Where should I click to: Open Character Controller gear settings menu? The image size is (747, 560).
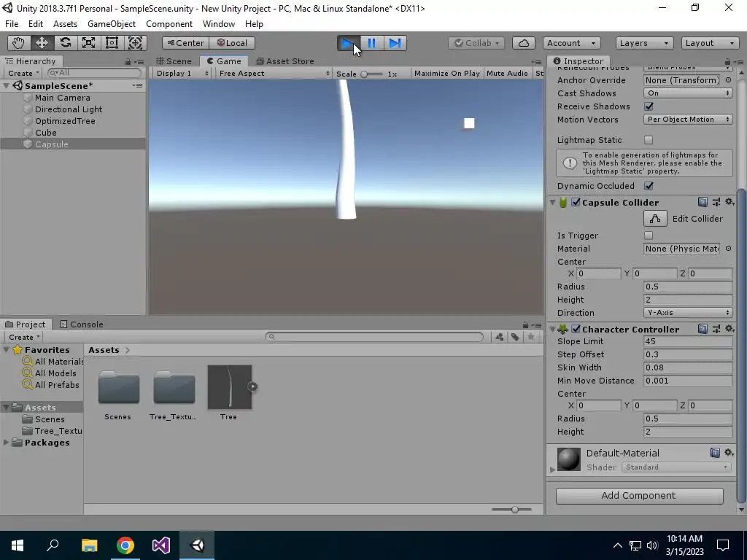(x=729, y=329)
